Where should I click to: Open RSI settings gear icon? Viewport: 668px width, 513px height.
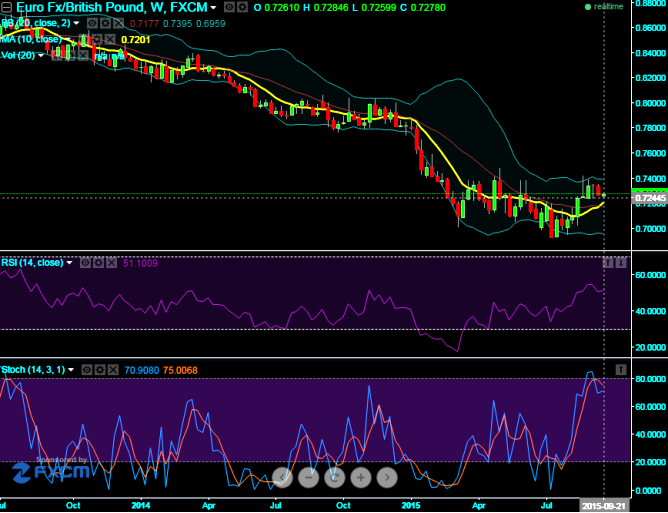(98, 263)
